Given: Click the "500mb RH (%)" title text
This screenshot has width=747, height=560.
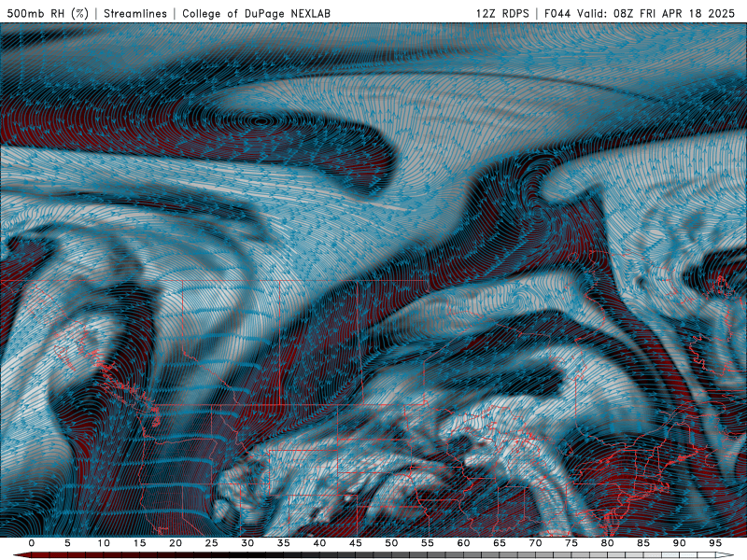Looking at the screenshot, I should point(48,13).
